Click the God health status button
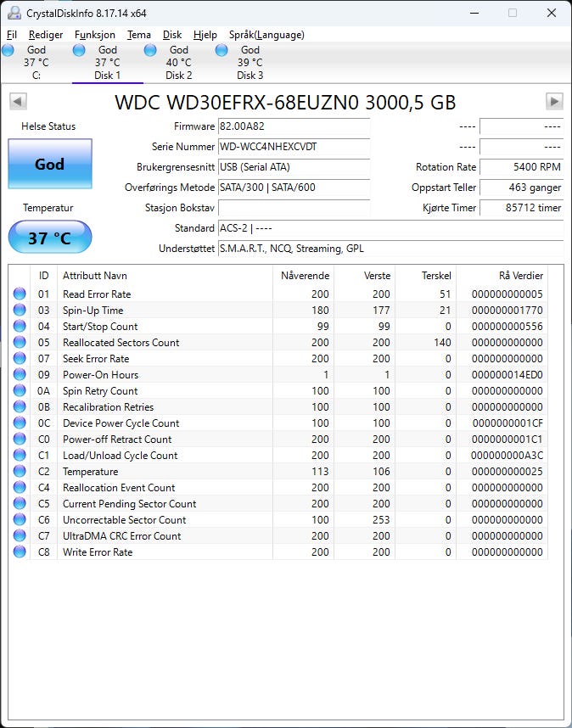 (50, 164)
